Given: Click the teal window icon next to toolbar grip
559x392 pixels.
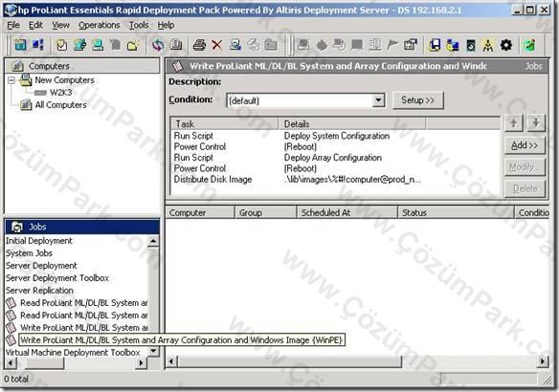Looking at the screenshot, I should click(21, 45).
